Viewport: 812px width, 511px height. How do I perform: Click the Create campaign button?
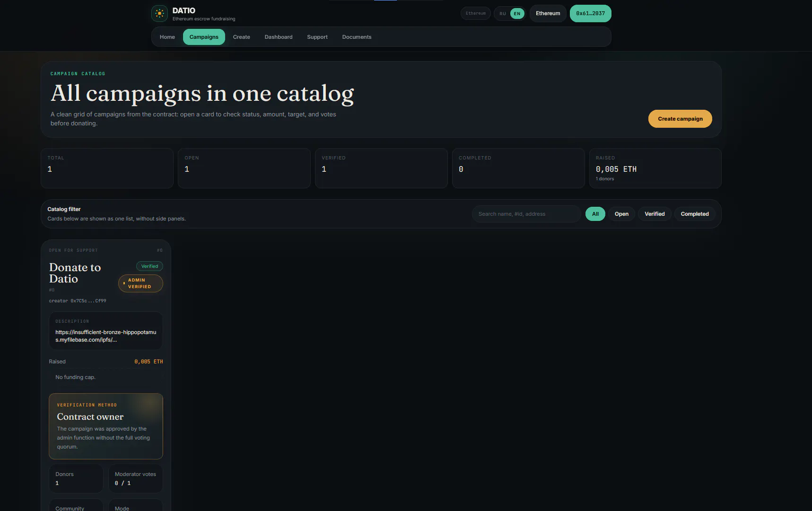(x=680, y=119)
